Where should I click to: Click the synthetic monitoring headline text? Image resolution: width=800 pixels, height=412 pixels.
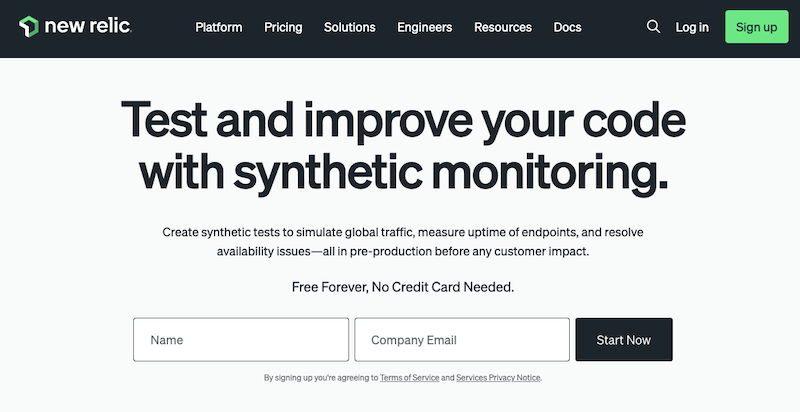(x=403, y=146)
